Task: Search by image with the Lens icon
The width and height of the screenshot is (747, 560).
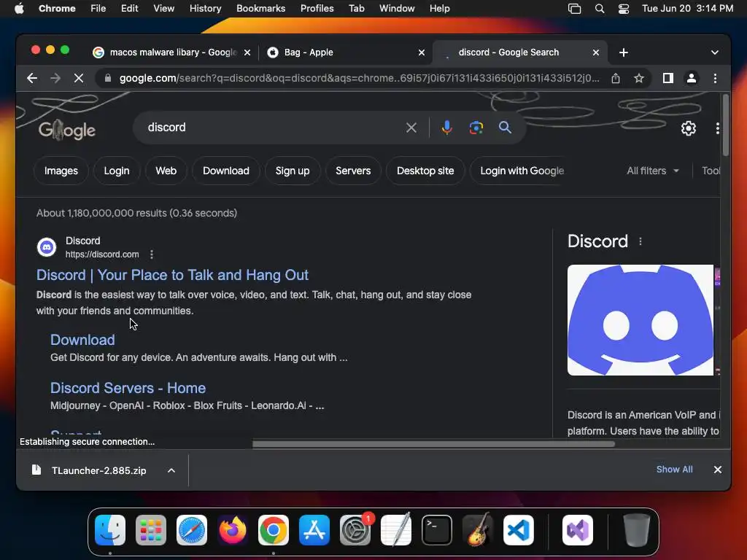Action: [x=476, y=128]
